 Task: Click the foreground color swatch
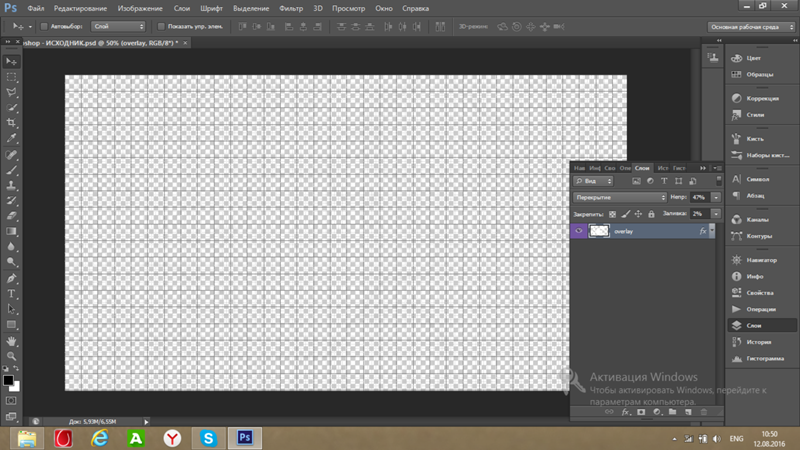[x=8, y=381]
